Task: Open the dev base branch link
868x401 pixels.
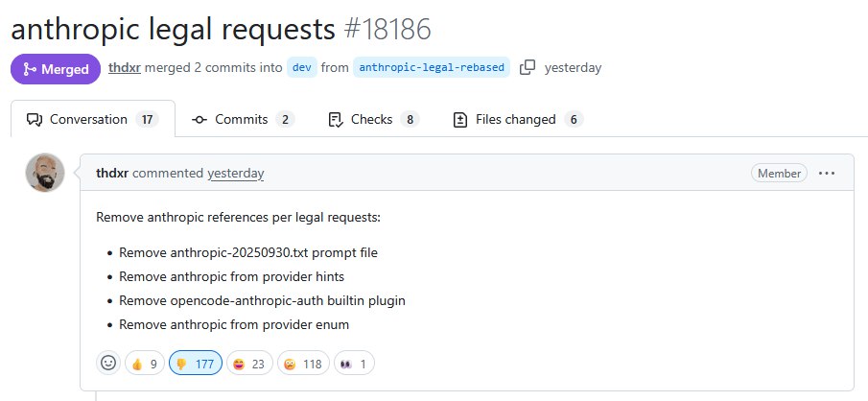Action: point(302,67)
